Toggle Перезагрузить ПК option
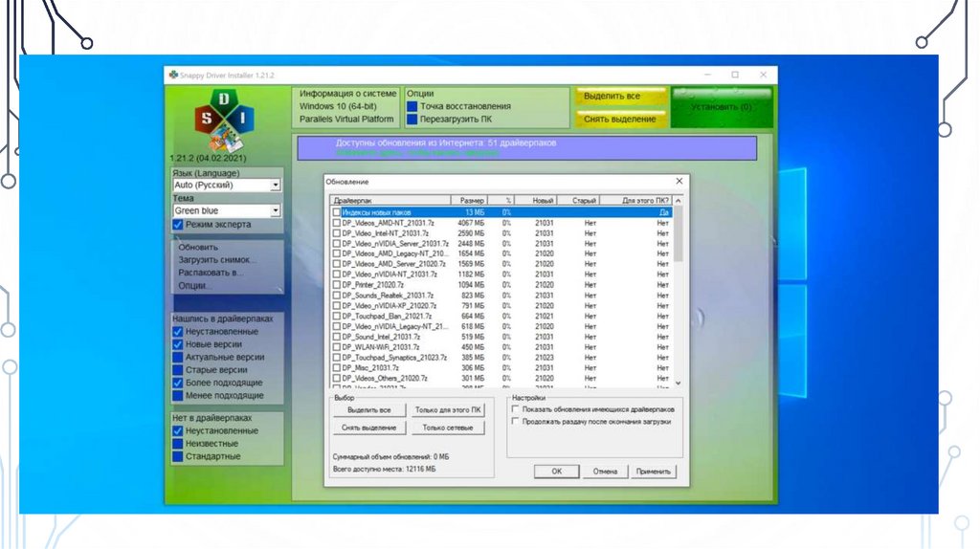Screen dimensions: 980x549 coord(412,119)
